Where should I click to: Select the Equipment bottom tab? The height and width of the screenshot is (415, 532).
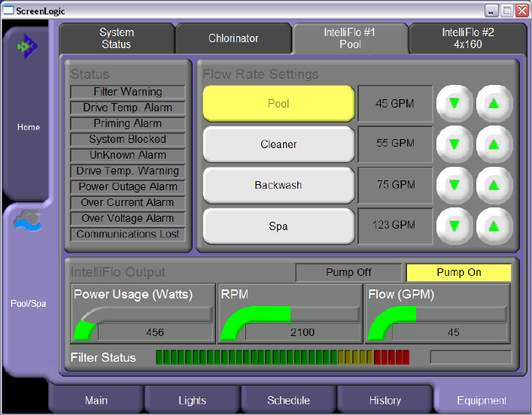tap(482, 400)
